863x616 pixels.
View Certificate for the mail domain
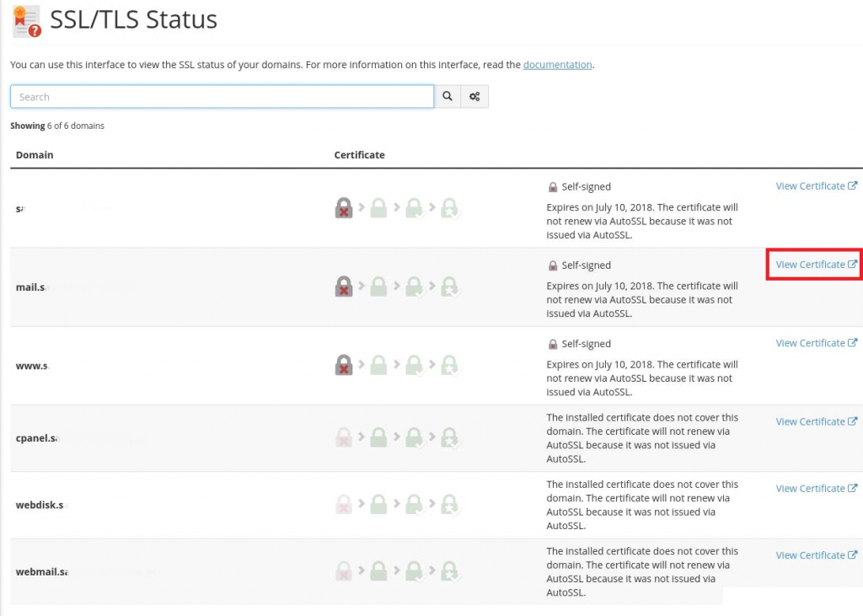click(816, 265)
